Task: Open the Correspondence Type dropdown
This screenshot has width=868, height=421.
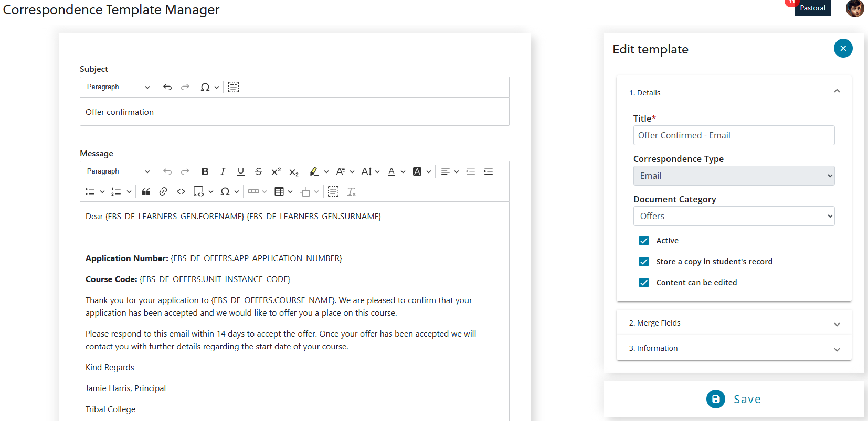Action: [x=733, y=176]
